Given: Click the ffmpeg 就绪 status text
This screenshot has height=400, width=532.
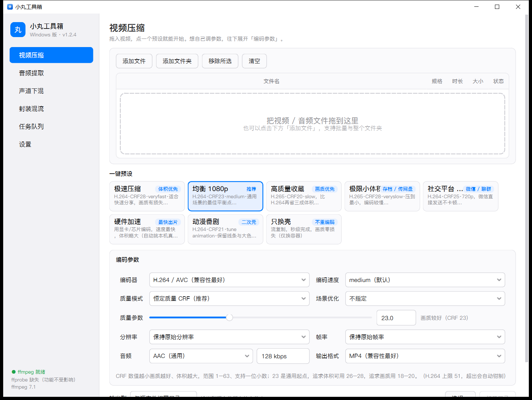Looking at the screenshot, I should pyautogui.click(x=31, y=372).
